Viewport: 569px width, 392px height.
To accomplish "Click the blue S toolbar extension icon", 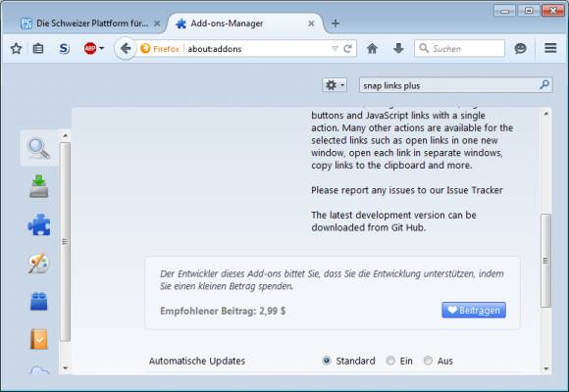I will pos(64,48).
